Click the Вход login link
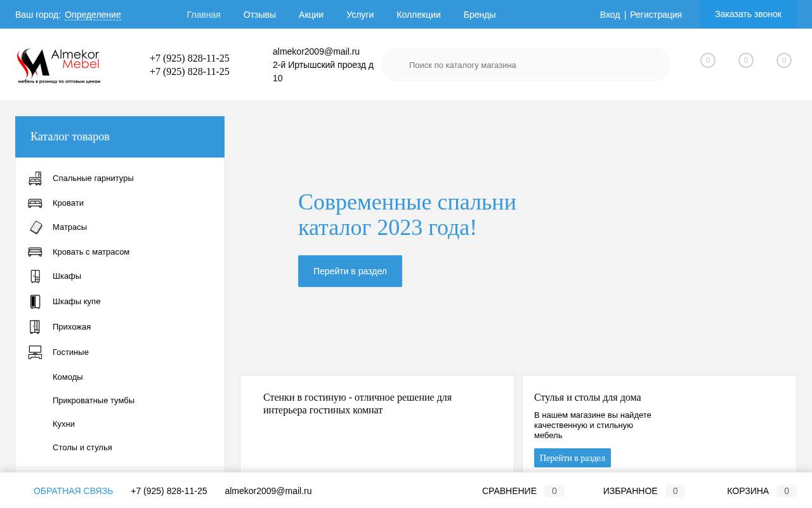This screenshot has width=812, height=508. click(x=610, y=15)
